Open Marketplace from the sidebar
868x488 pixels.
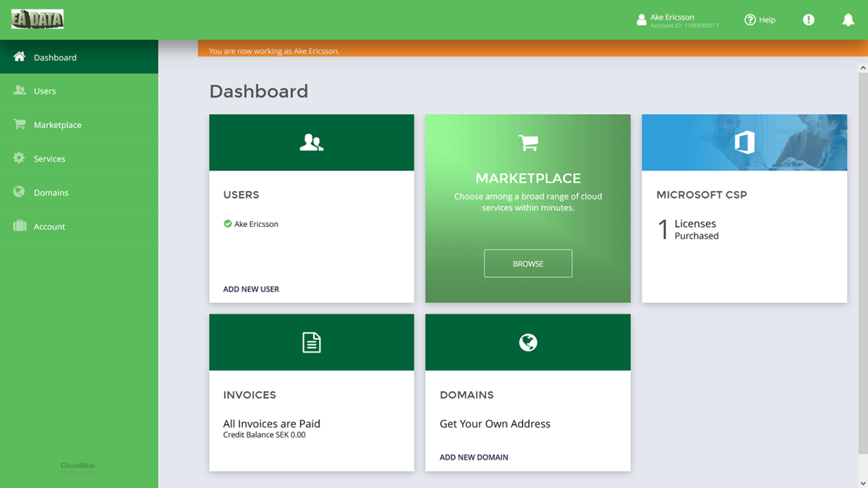(x=57, y=125)
